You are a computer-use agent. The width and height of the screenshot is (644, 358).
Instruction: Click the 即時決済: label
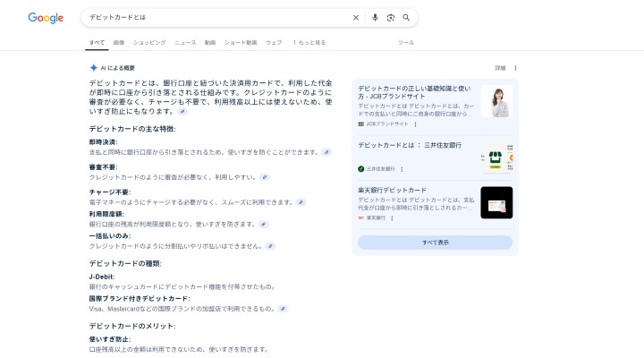pyautogui.click(x=103, y=142)
